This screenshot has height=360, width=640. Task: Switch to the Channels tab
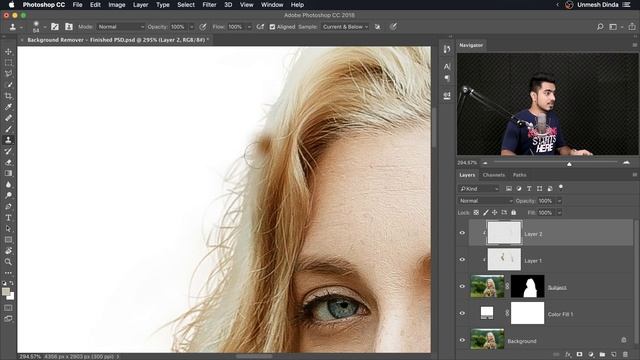click(x=493, y=175)
